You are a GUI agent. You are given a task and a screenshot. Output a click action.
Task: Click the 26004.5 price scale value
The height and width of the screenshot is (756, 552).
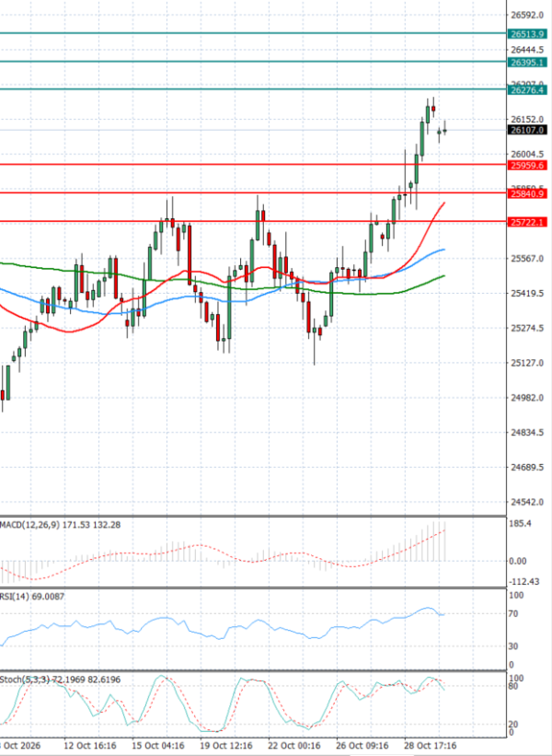click(527, 155)
